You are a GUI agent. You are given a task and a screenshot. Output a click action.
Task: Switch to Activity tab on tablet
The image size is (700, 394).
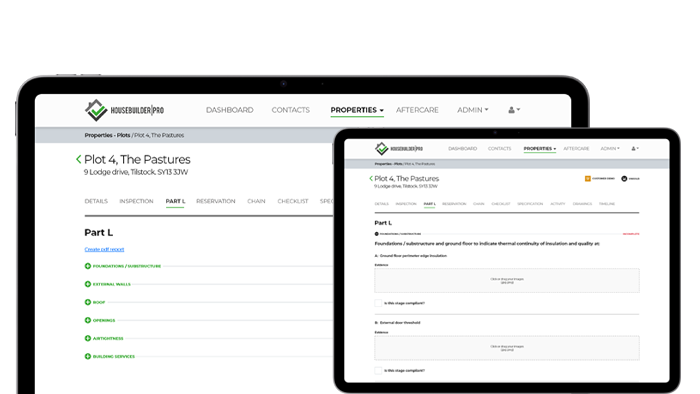[558, 204]
